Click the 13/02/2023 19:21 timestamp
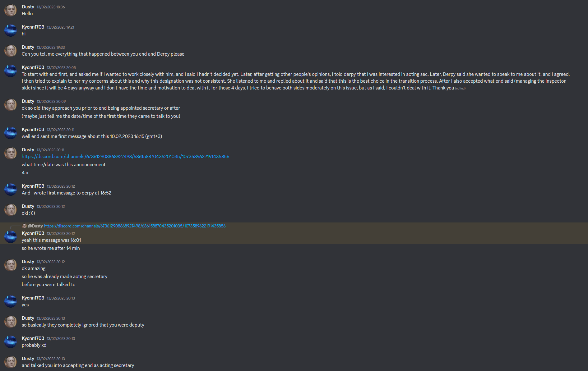The image size is (588, 371). coord(60,27)
